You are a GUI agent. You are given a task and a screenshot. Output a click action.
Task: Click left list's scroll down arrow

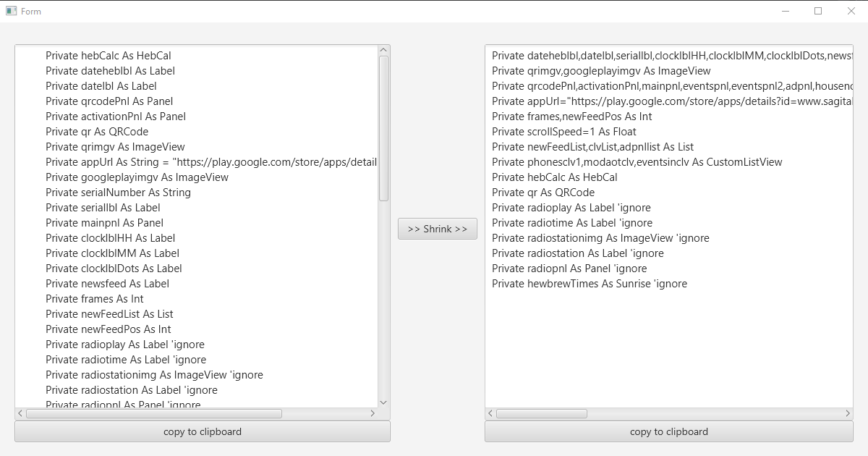coord(384,402)
